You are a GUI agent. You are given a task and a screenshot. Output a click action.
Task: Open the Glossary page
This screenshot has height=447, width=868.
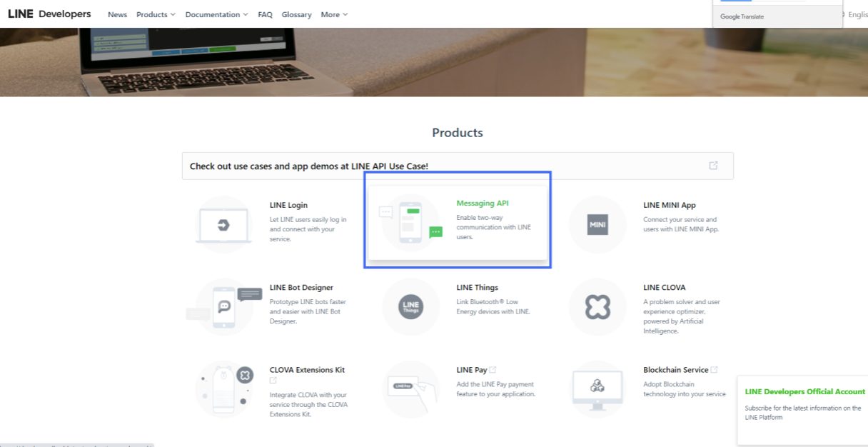click(296, 14)
